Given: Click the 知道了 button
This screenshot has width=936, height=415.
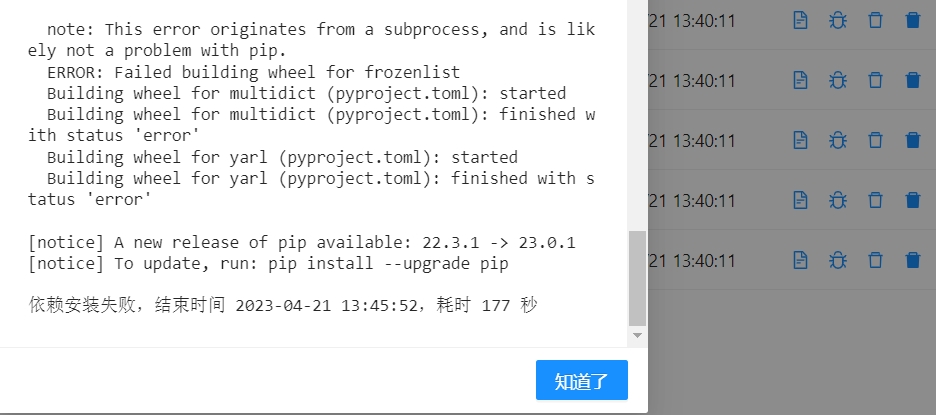Looking at the screenshot, I should tap(581, 380).
